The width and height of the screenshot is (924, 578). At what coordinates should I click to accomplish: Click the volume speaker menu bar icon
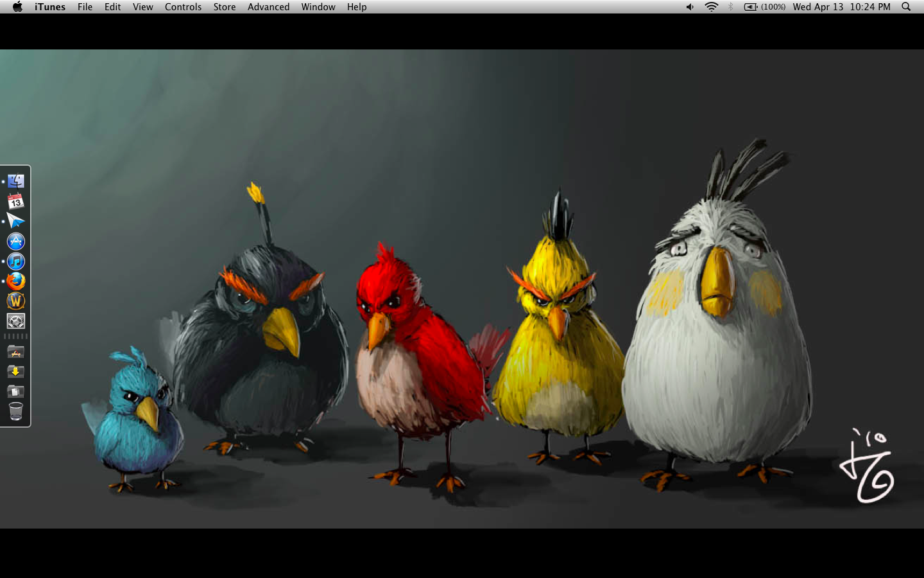[690, 7]
